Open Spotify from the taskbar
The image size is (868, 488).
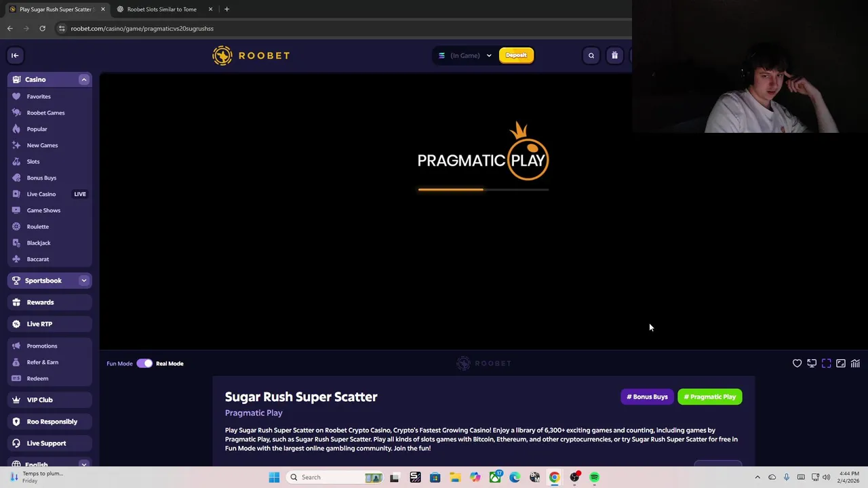click(594, 477)
